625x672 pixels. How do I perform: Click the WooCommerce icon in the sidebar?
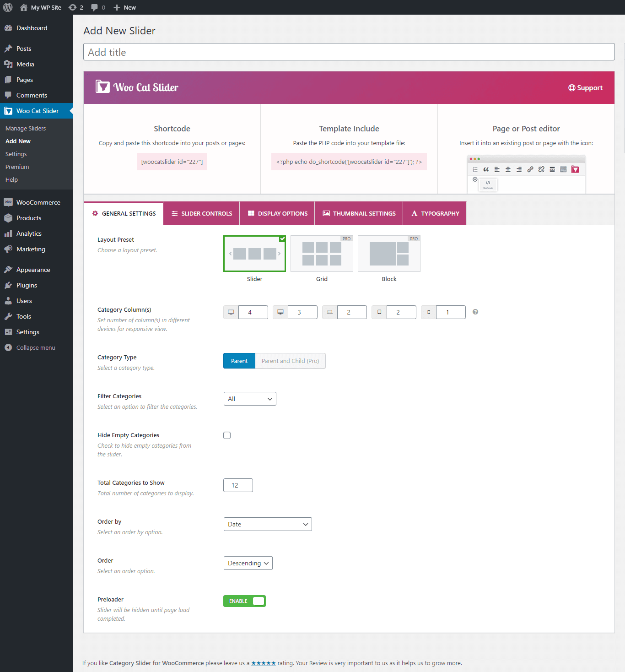(x=8, y=202)
